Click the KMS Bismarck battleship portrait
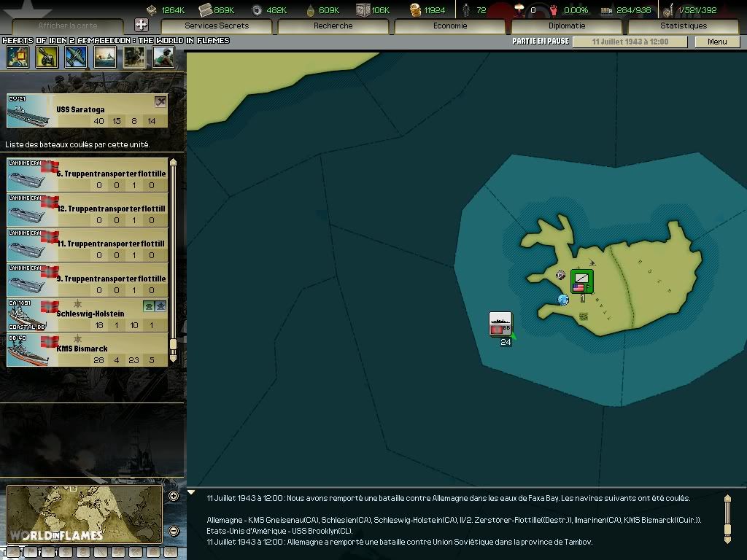 coord(28,350)
